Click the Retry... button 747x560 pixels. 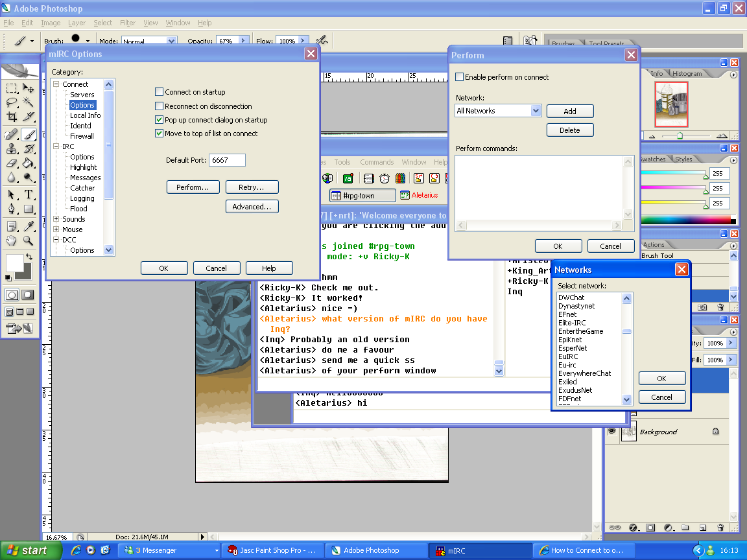252,187
